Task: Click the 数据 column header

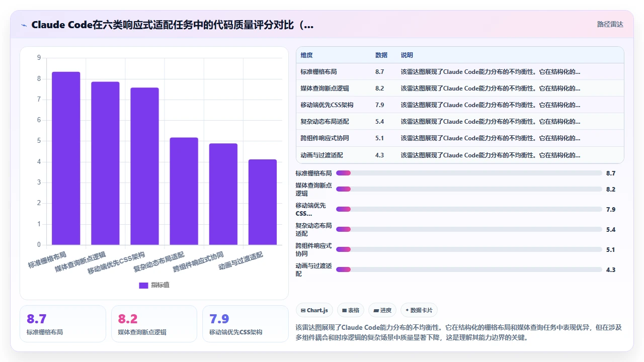Action: coord(381,55)
